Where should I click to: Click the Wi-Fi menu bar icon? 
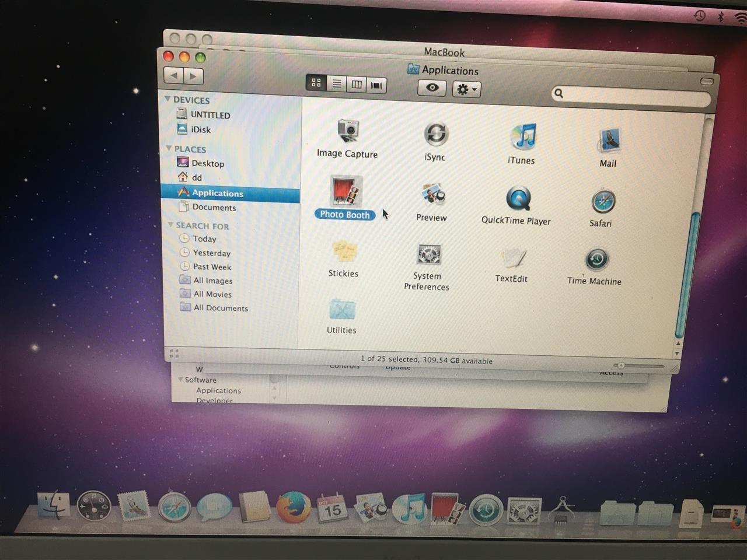pos(740,19)
